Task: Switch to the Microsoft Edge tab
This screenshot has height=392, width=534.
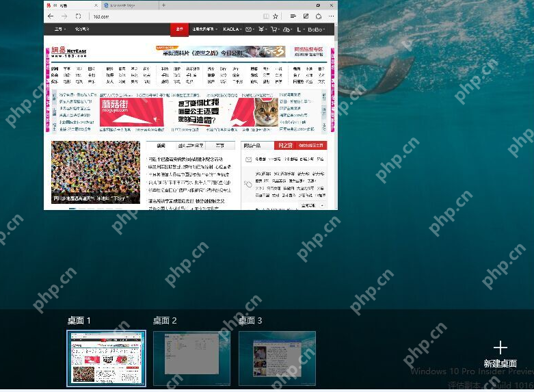Action: pyautogui.click(x=129, y=5)
